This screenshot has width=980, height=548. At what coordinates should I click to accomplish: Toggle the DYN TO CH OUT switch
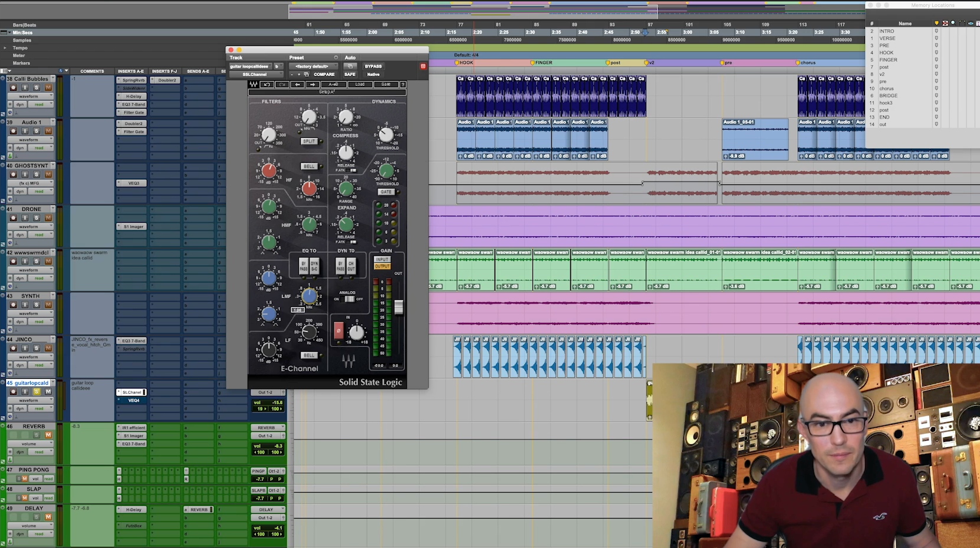[351, 266]
